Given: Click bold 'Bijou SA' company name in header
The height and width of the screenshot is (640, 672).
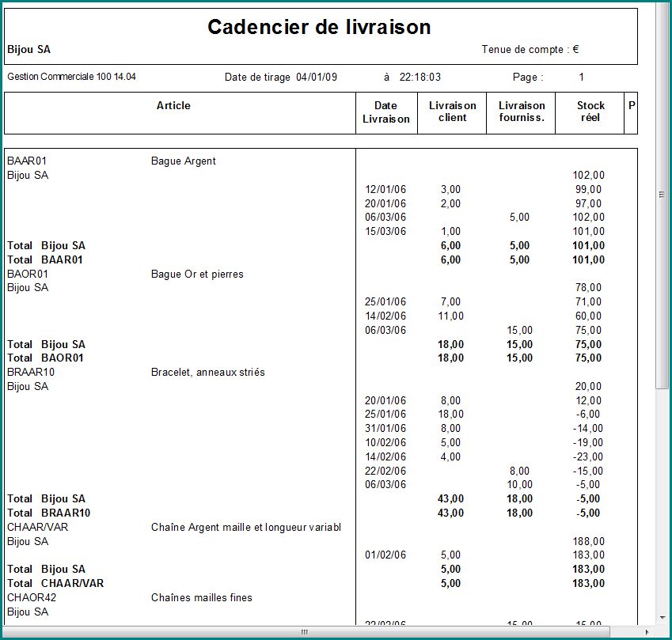Looking at the screenshot, I should (x=28, y=50).
